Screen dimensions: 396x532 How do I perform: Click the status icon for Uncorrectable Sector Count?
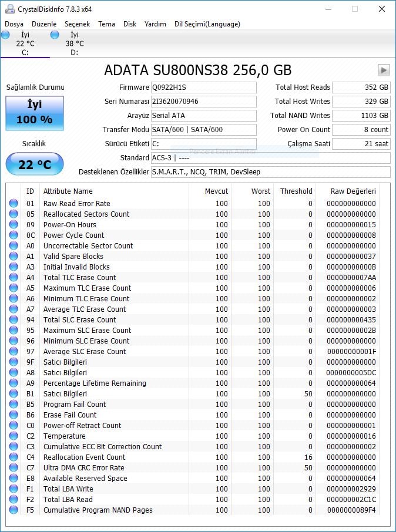[x=14, y=245]
